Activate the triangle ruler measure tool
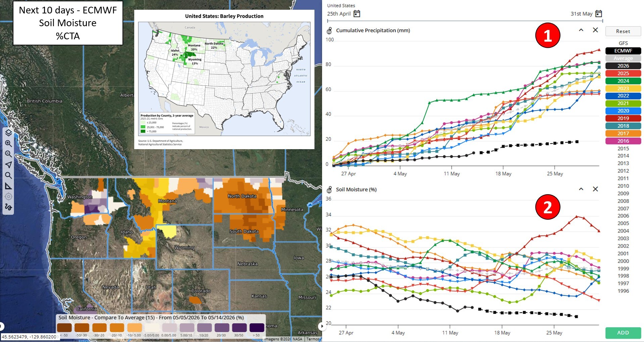Screen dimensions: 644x342 [x=8, y=186]
